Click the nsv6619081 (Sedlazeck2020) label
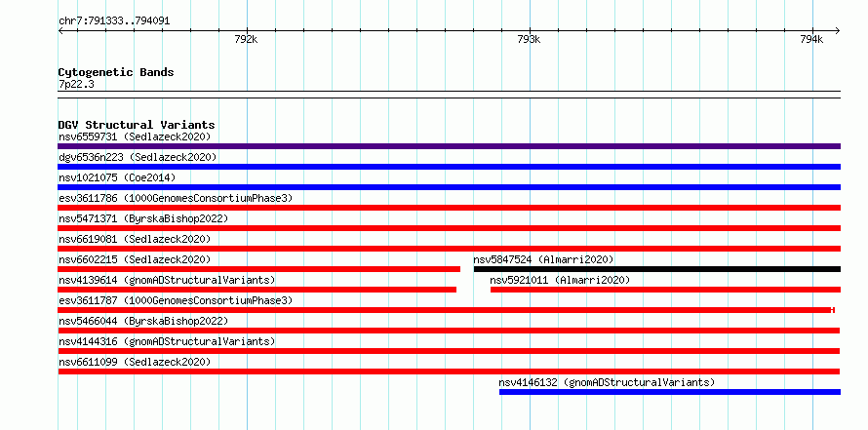868x430 pixels. [135, 239]
